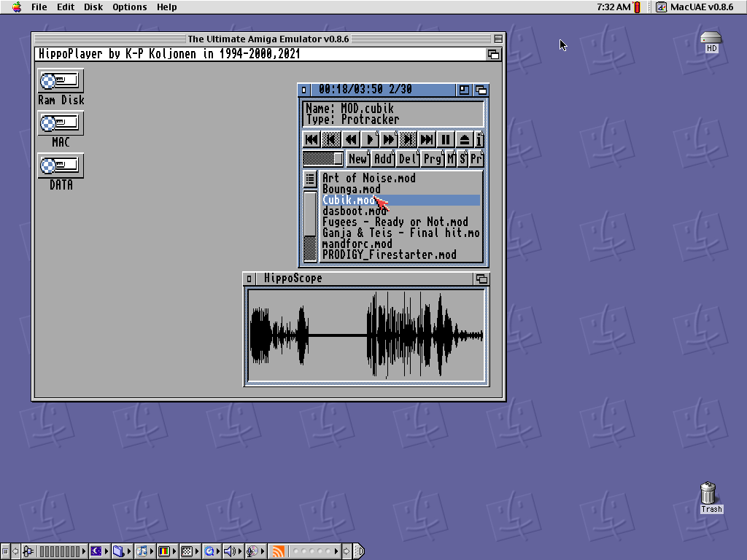Open module info with the i button
Screen dimensions: 747x560
479,139
